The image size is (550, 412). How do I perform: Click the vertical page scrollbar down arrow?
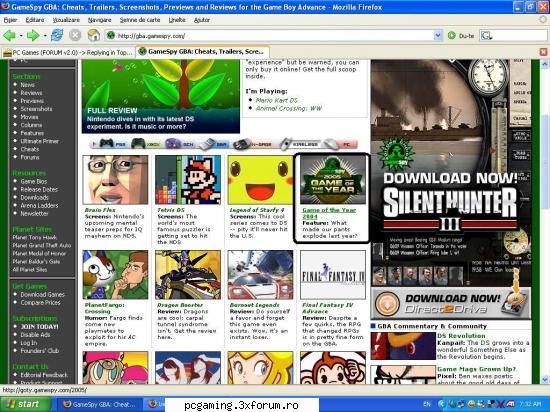545,379
